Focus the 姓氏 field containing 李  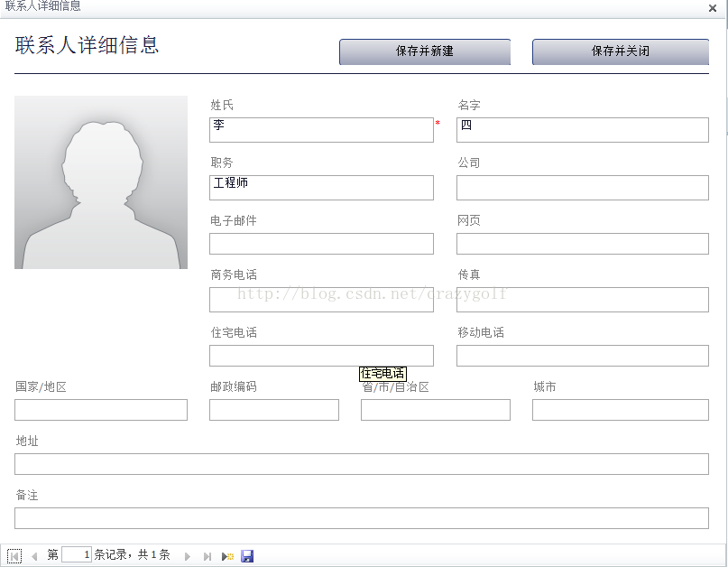click(x=321, y=130)
